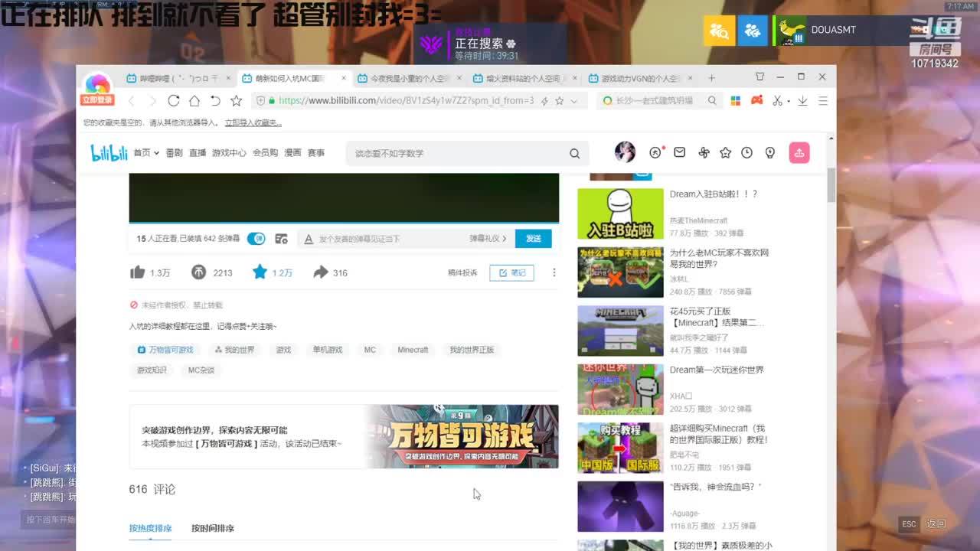This screenshot has height=551, width=980.
Task: Toggle the danmaku display switch
Action: click(256, 239)
